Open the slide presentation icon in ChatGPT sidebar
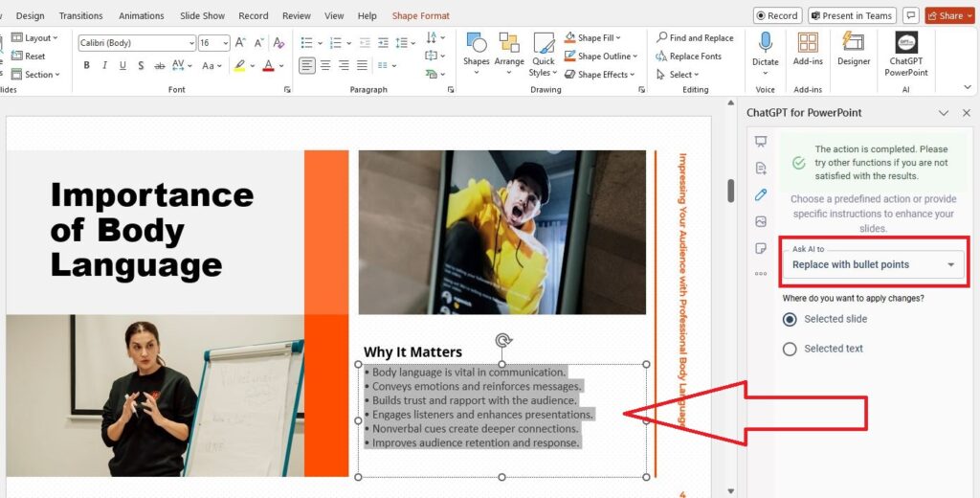Screen dimensions: 980x498 pyautogui.click(x=761, y=142)
